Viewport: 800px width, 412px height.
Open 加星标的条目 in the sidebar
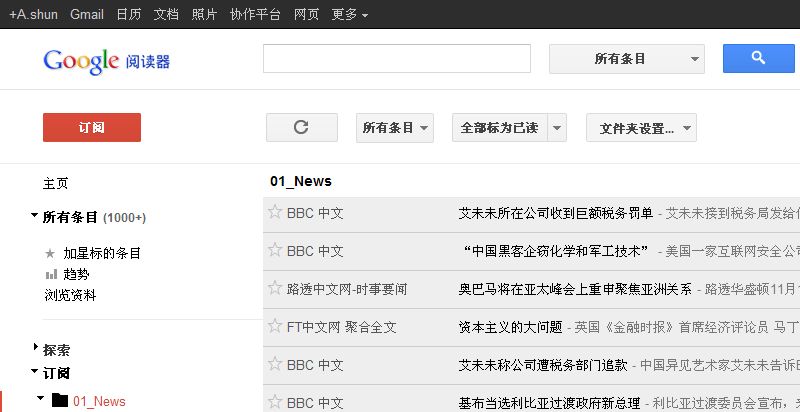[102, 253]
